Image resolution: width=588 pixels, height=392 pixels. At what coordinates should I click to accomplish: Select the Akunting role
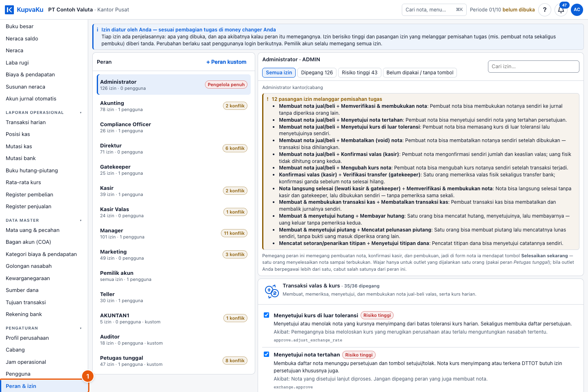pos(174,106)
